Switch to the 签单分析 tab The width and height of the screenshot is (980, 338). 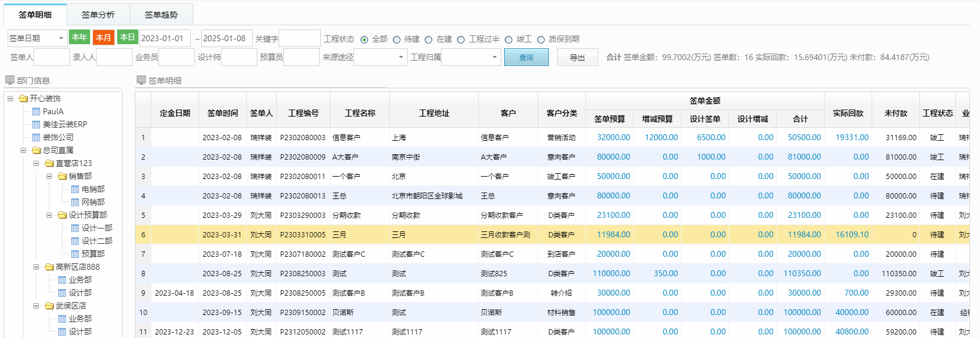tap(98, 15)
